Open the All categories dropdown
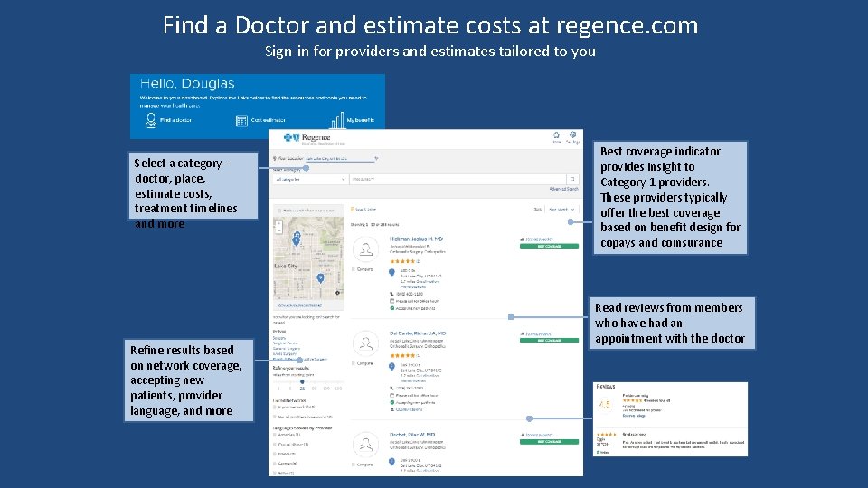The image size is (868, 488). (310, 179)
